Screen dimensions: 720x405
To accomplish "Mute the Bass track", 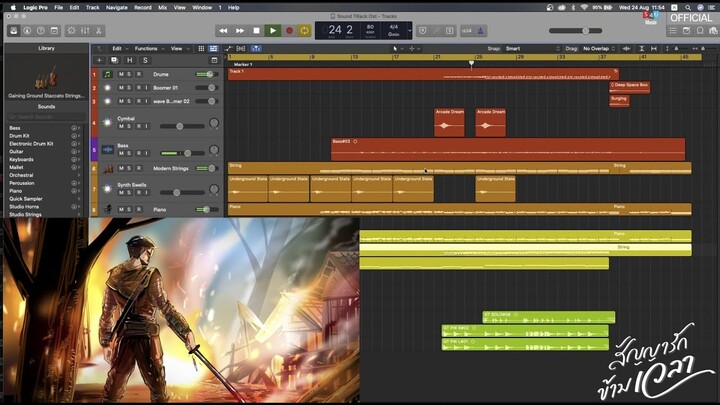I will [121, 153].
